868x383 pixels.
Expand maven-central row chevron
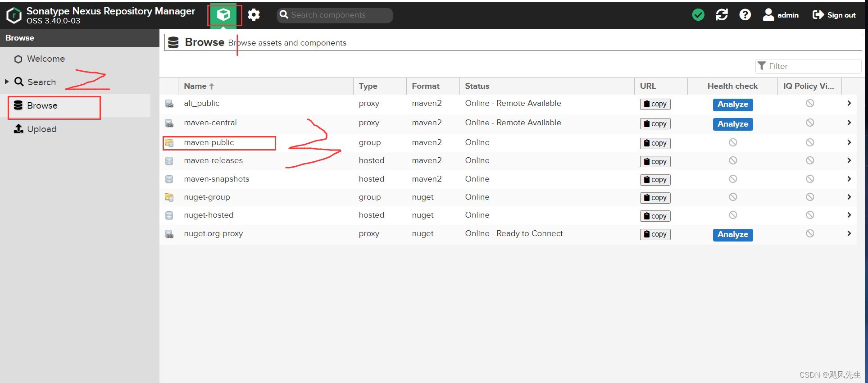[849, 123]
